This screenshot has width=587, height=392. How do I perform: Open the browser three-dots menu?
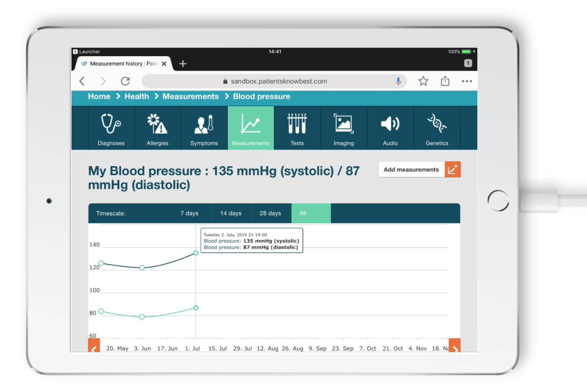pyautogui.click(x=467, y=81)
